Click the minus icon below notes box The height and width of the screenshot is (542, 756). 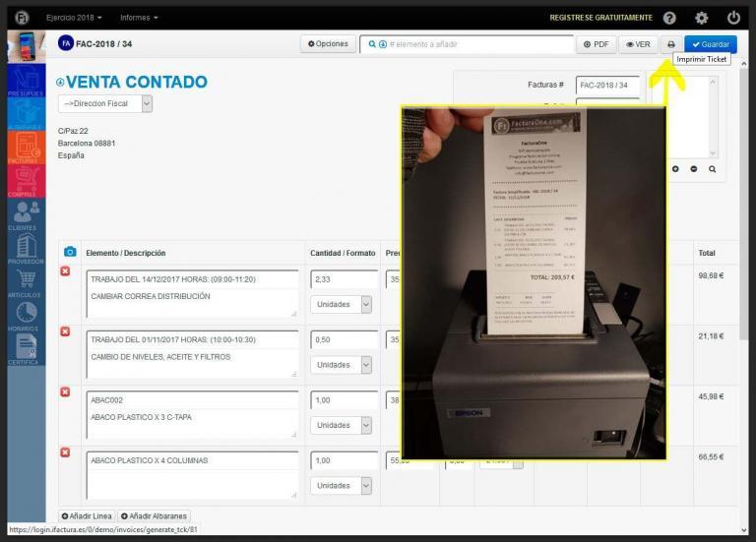click(694, 169)
